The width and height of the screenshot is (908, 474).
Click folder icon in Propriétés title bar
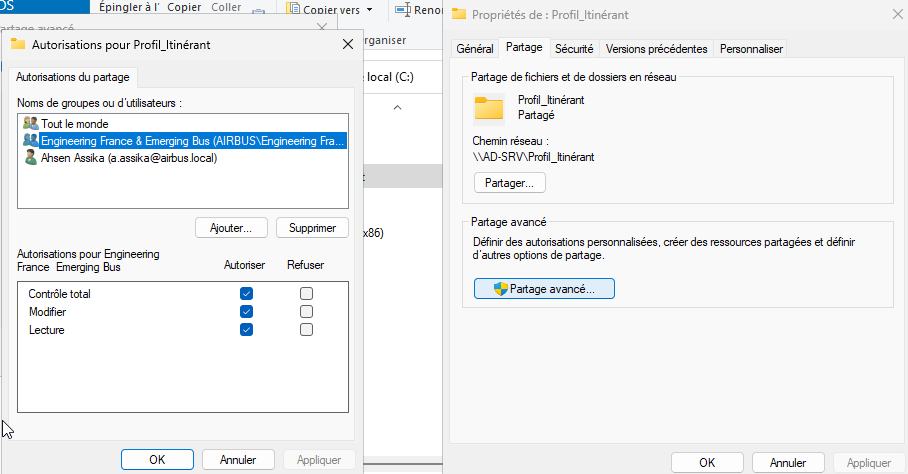459,14
